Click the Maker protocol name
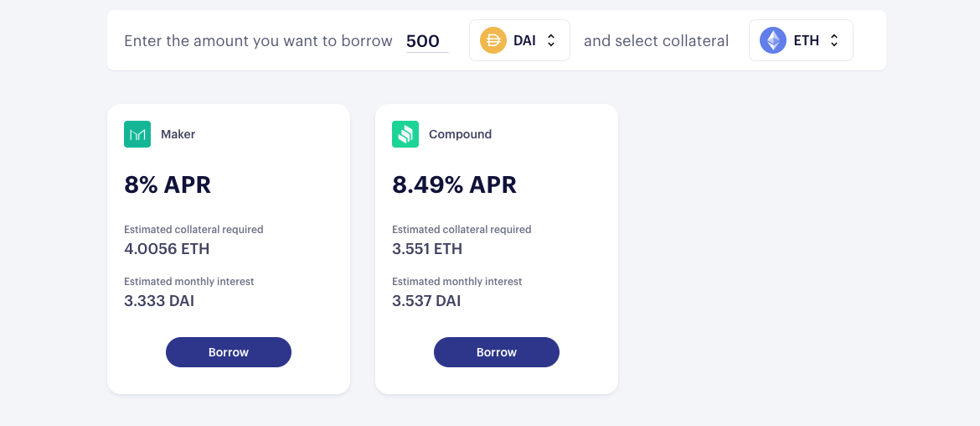The image size is (980, 426). pyautogui.click(x=178, y=134)
